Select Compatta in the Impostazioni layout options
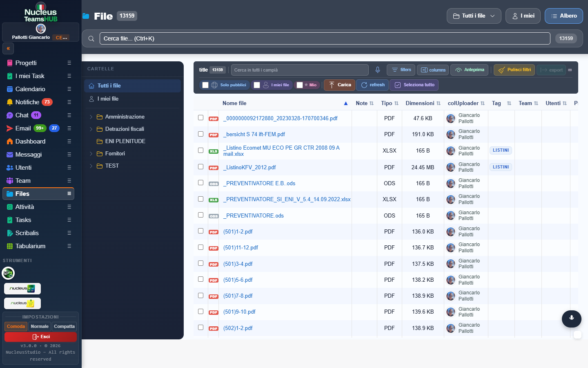Viewport: 588px width, 368px height. [64, 326]
